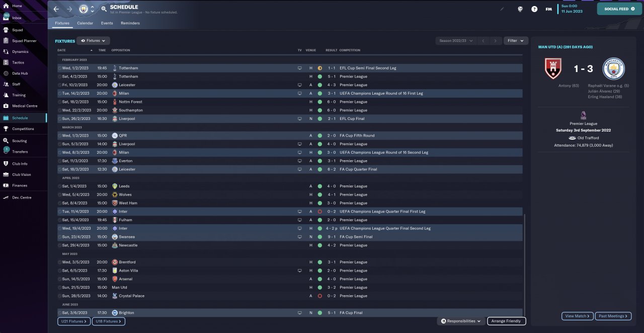The height and width of the screenshot is (333, 644).
Task: Click the Arrange Friendly button
Action: 506,321
